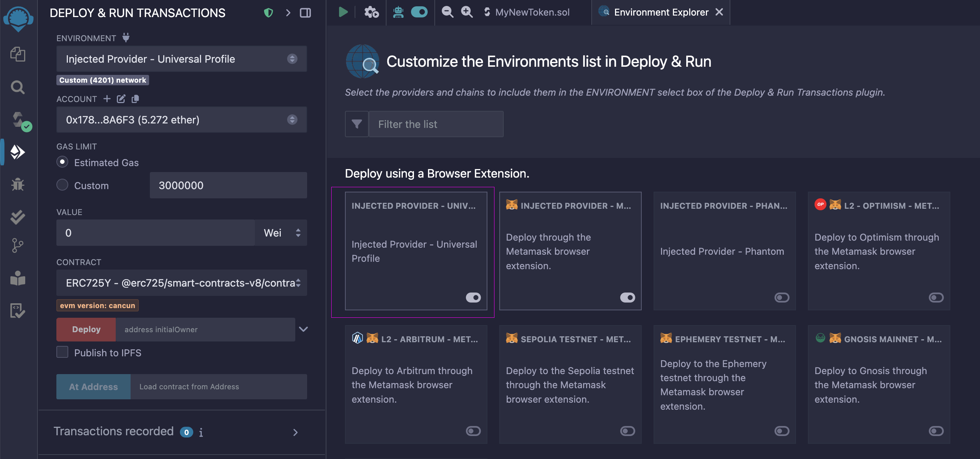Open the Debugger bug icon
This screenshot has height=459, width=980.
tap(17, 184)
